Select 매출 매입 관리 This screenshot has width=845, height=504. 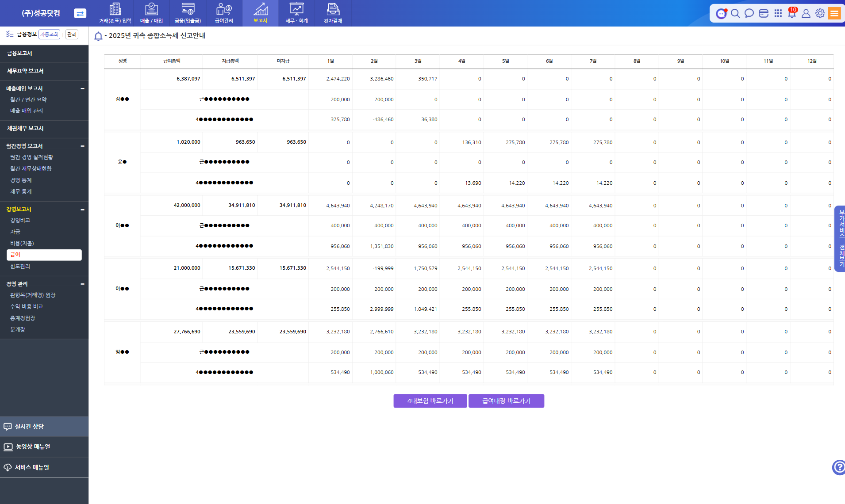(x=27, y=111)
